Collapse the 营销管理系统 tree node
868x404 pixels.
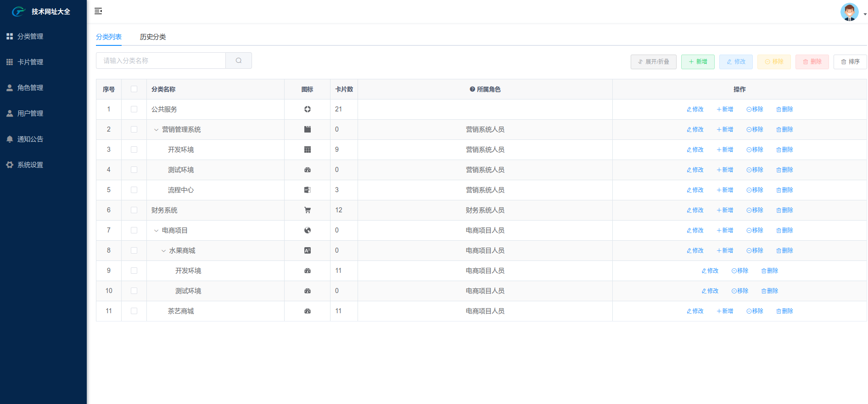coord(156,130)
